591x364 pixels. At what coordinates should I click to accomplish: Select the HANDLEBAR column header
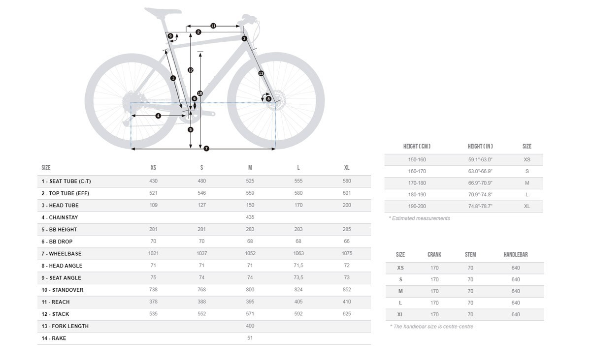[x=516, y=255]
